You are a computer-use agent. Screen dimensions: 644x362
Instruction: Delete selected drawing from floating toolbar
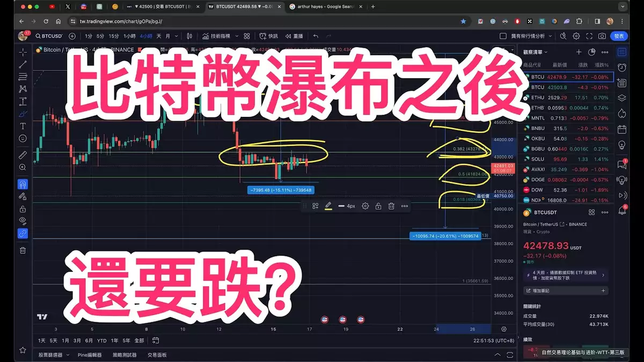pyautogui.click(x=391, y=206)
